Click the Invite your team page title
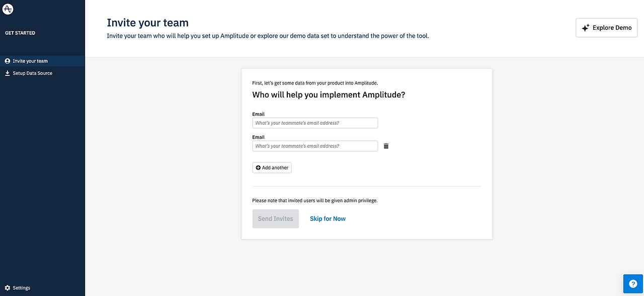 (x=147, y=23)
